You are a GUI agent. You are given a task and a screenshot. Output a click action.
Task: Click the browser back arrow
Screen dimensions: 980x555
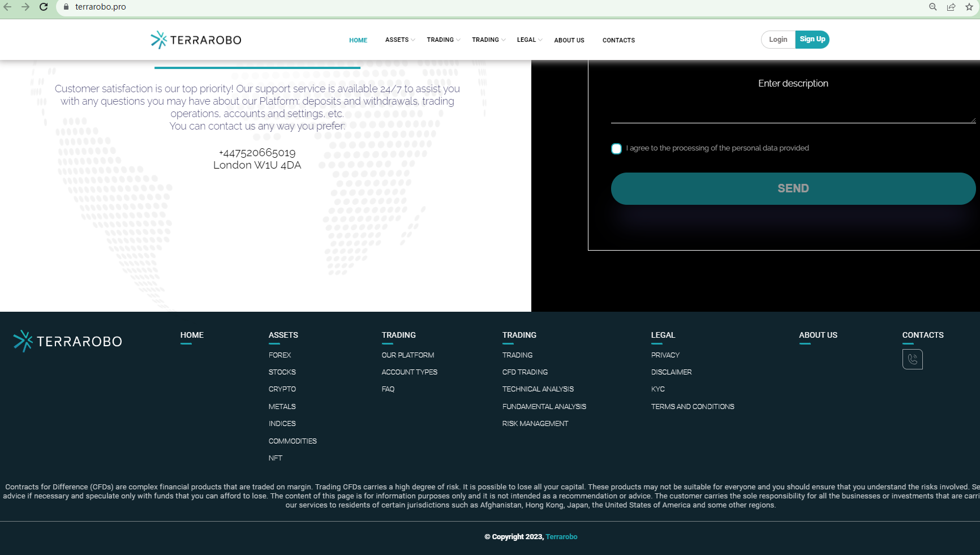point(8,7)
